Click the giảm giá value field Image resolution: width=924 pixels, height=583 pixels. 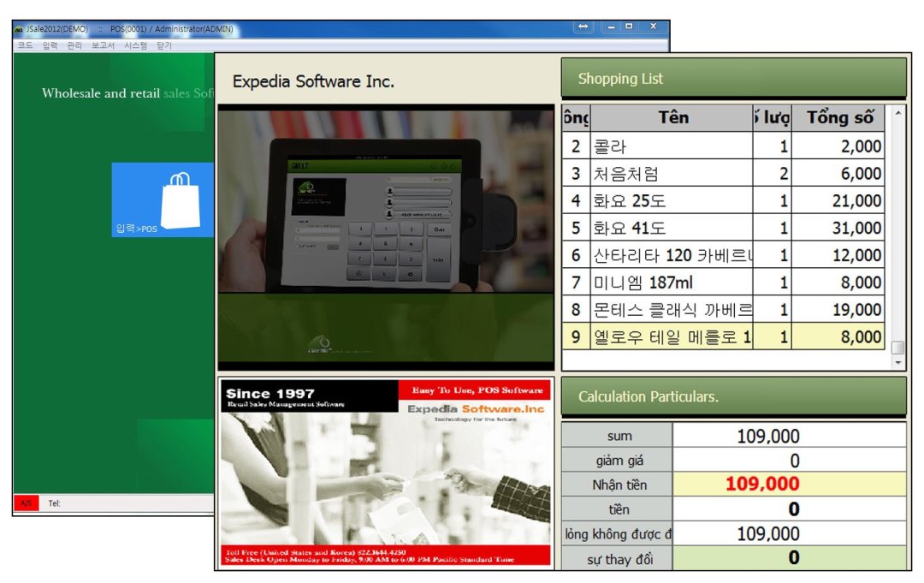(x=789, y=460)
